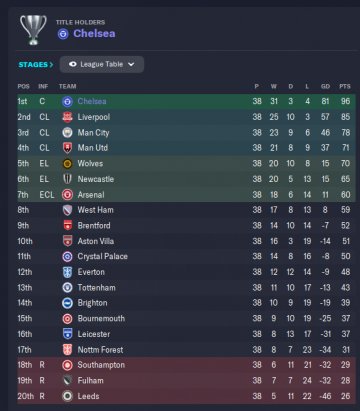Viewport: 360px width, 411px height.
Task: Select the Tottenham team name
Action: point(97,288)
